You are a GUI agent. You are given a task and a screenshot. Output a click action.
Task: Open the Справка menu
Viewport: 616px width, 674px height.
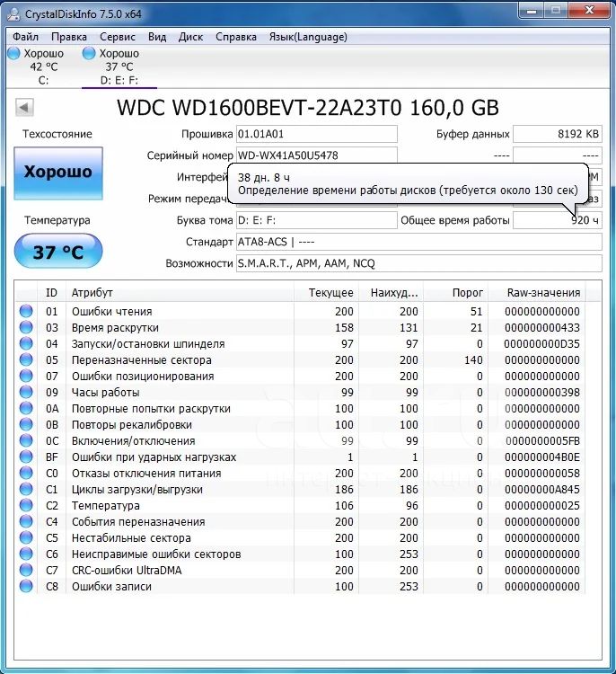[x=236, y=37]
